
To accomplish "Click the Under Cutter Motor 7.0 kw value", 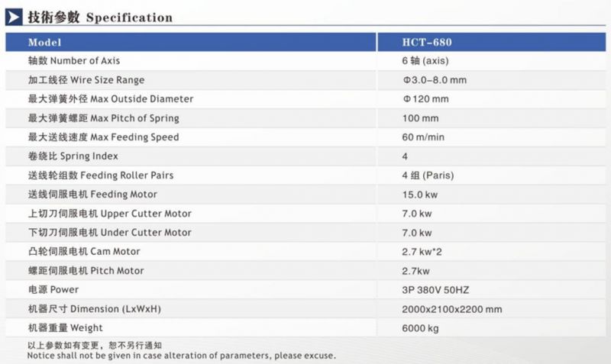I will pos(417,233).
